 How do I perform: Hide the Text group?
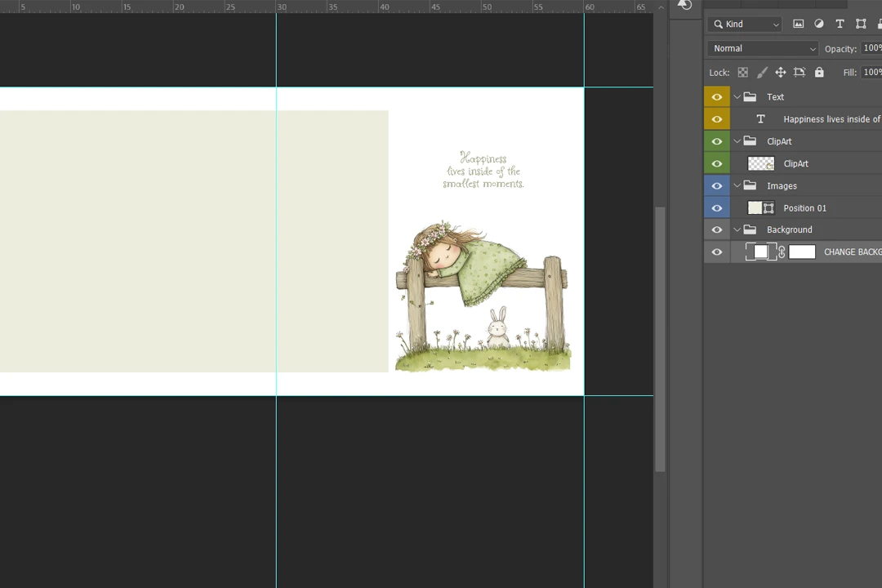pos(717,97)
